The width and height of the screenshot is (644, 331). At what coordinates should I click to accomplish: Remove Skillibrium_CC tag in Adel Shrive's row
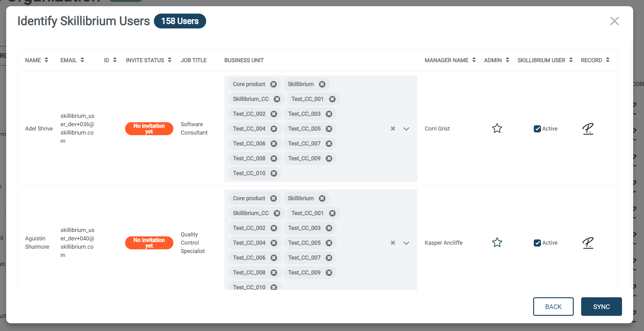click(277, 99)
